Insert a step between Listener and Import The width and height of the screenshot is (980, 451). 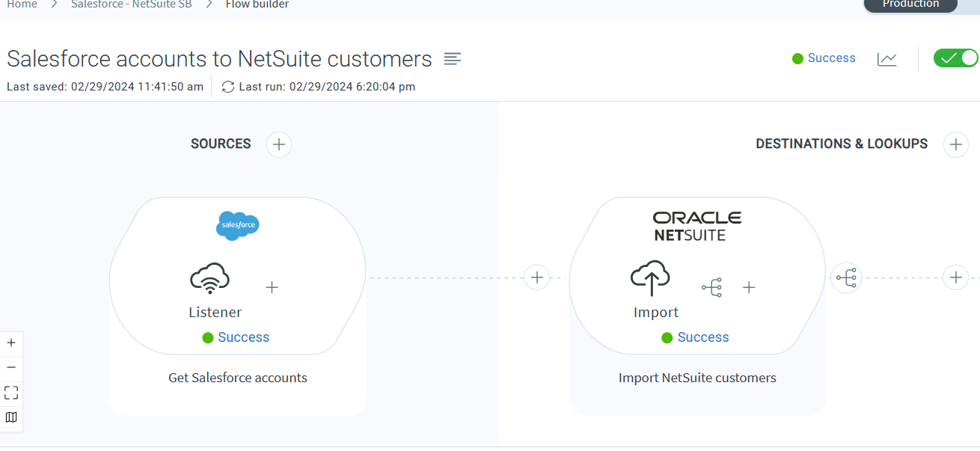click(536, 277)
